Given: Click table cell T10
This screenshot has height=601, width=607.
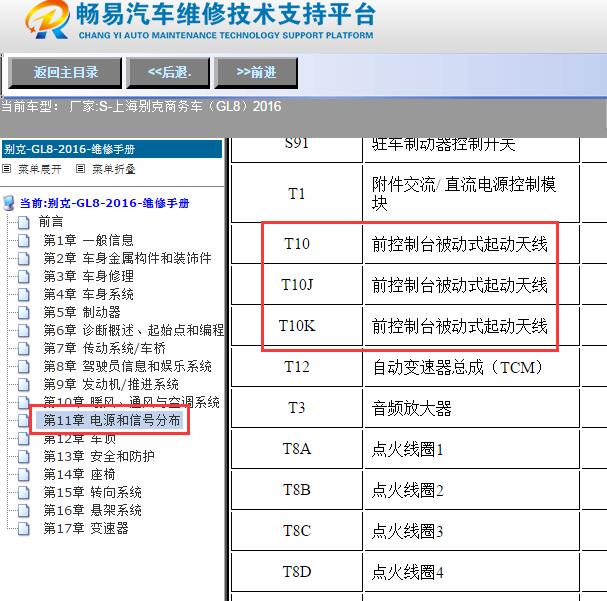Looking at the screenshot, I should click(x=297, y=244).
